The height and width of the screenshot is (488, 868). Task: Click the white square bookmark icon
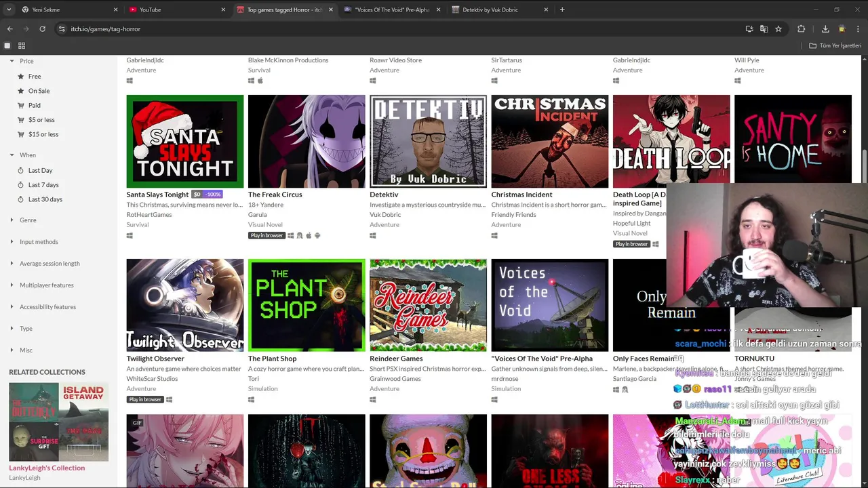7,45
